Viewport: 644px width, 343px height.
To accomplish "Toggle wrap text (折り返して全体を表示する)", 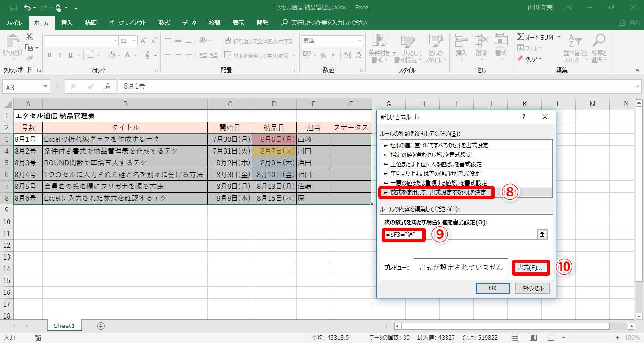I will pos(259,41).
